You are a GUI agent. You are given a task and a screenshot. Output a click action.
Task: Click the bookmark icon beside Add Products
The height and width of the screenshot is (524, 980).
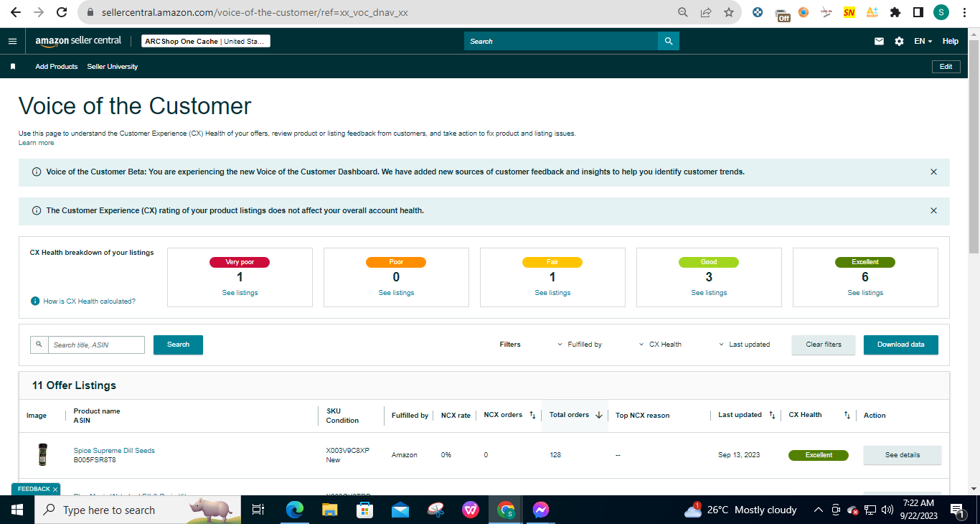[x=13, y=67]
